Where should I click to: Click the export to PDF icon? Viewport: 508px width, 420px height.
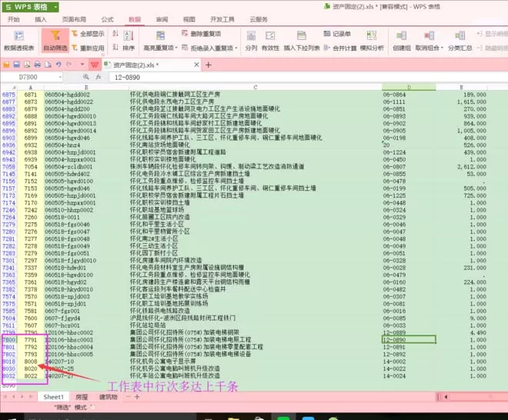coord(27,65)
